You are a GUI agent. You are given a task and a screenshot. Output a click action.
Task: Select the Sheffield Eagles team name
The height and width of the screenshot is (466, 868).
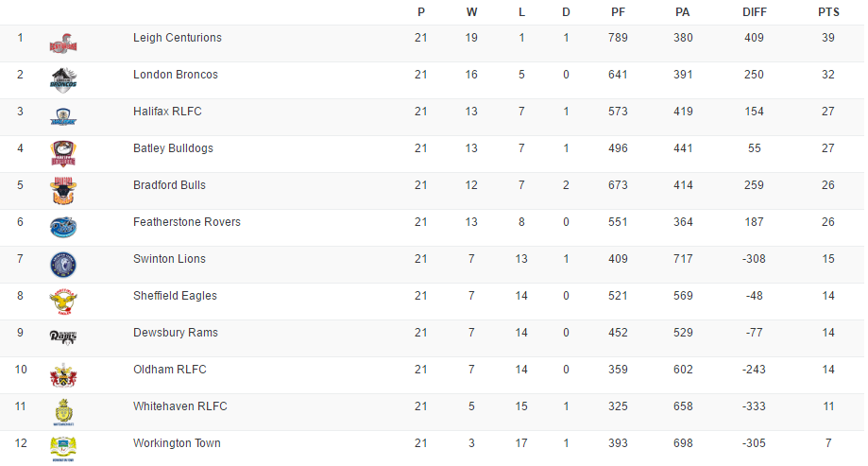point(175,296)
